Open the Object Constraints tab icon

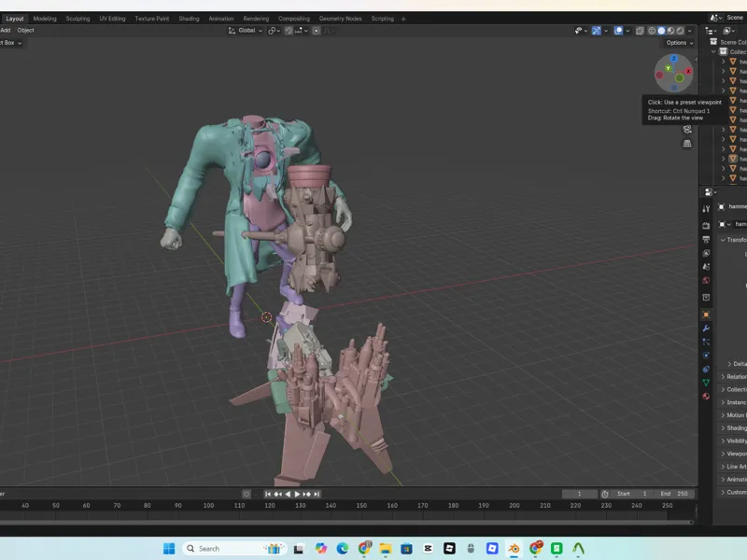706,369
